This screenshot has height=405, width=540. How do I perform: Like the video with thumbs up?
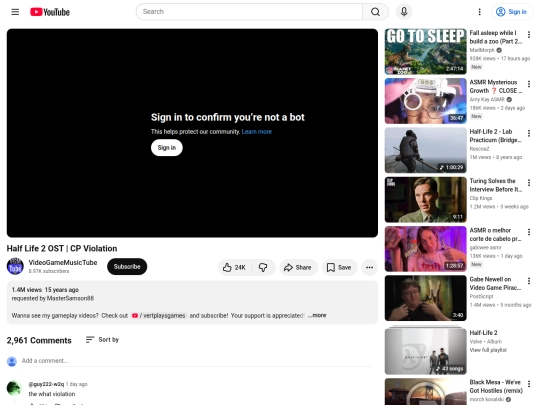click(x=235, y=267)
